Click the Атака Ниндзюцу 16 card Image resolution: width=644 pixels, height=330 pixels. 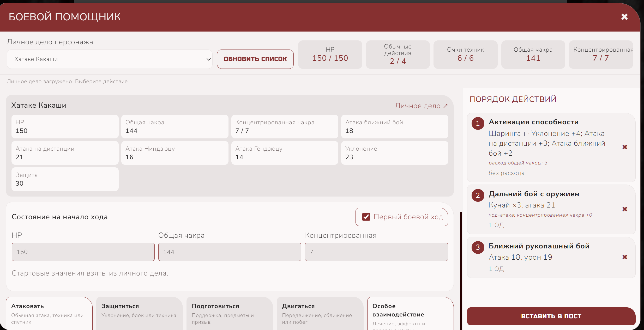175,153
